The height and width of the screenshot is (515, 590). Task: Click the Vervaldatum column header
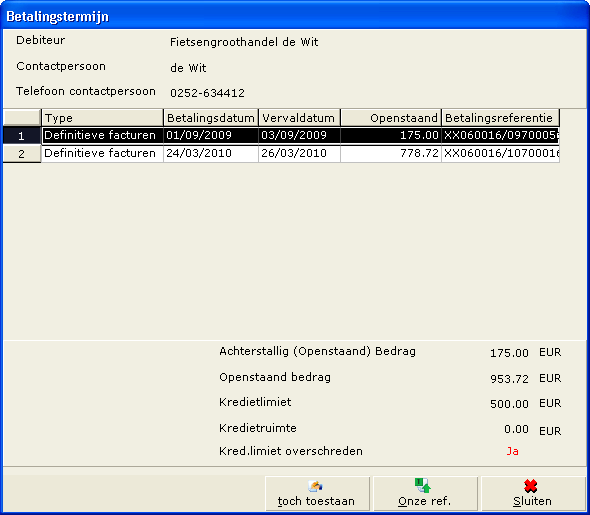point(299,118)
